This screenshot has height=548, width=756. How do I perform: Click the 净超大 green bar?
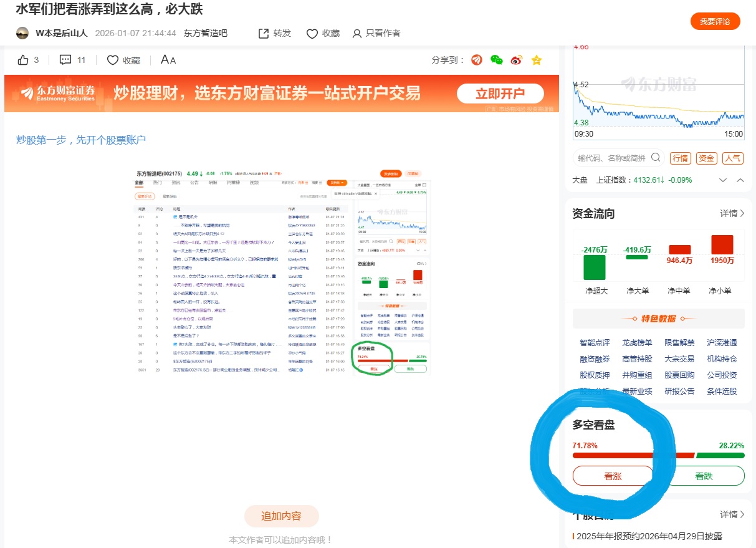[x=595, y=267]
